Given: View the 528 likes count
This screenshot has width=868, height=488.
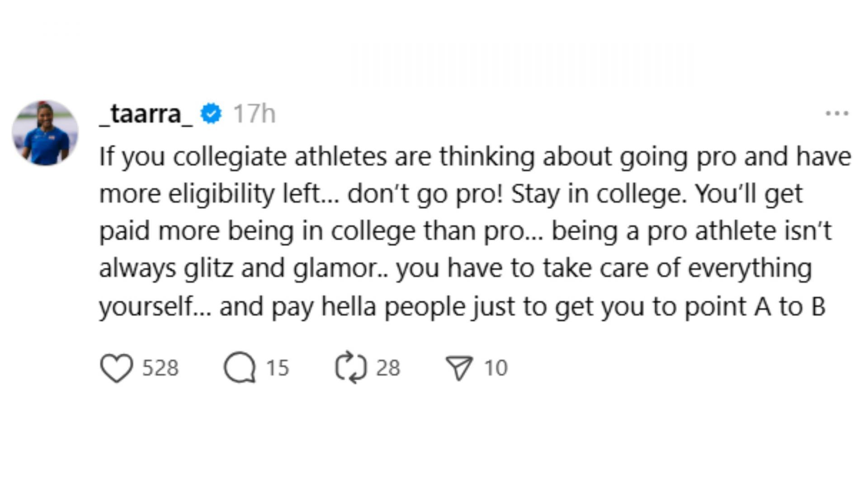Looking at the screenshot, I should pos(160,368).
